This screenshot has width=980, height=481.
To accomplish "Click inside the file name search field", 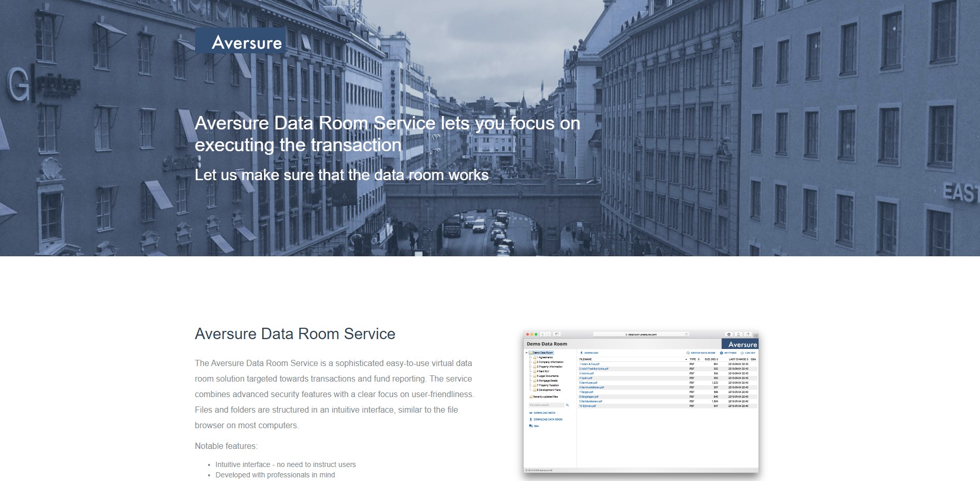I will (545, 405).
